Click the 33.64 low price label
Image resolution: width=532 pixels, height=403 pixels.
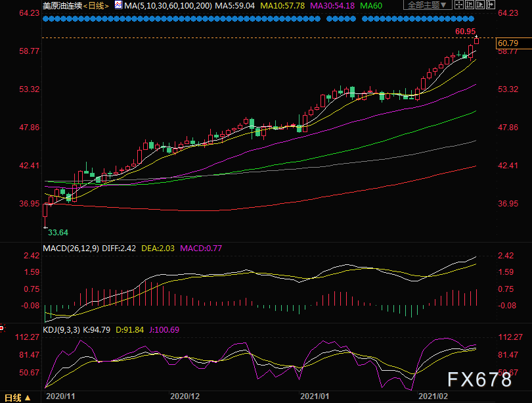(58, 233)
